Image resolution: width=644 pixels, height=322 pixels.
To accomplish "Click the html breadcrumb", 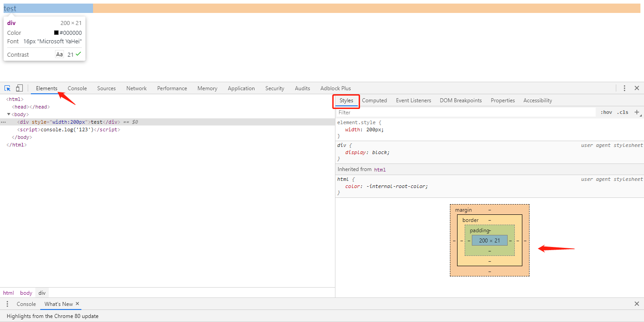I will (8, 293).
